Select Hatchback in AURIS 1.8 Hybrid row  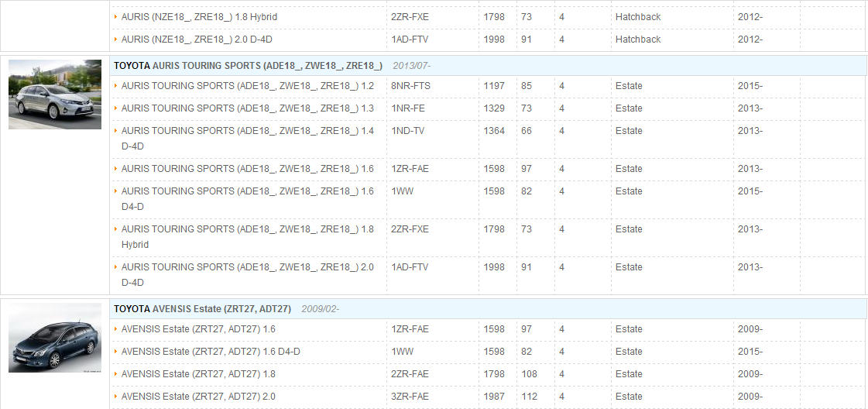(x=638, y=17)
